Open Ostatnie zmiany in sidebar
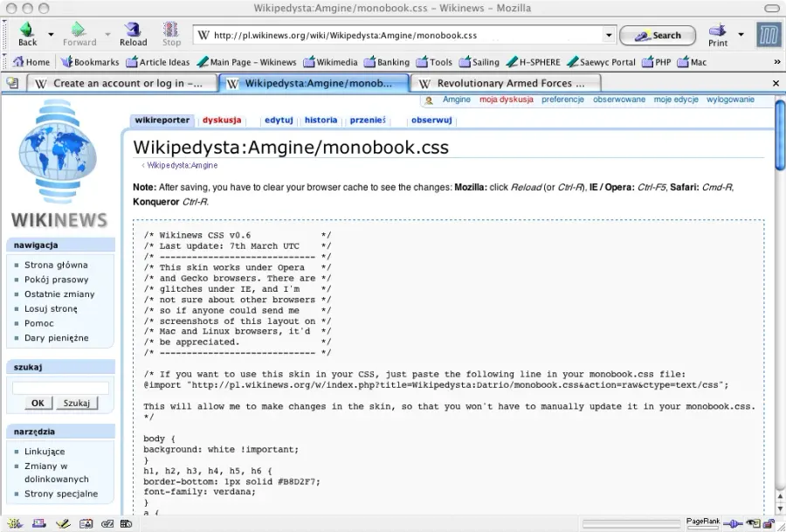The height and width of the screenshot is (532, 786). [59, 294]
